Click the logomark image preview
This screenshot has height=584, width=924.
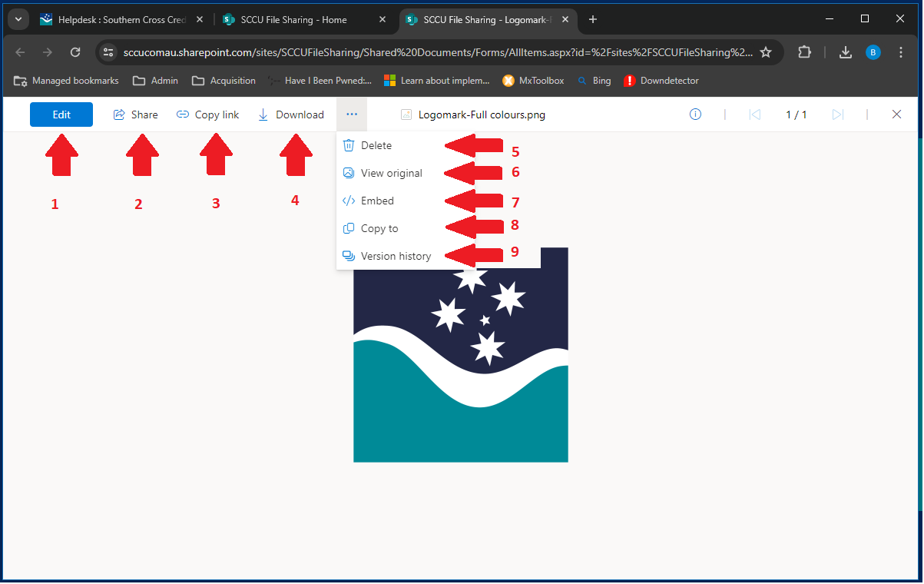[x=461, y=354]
